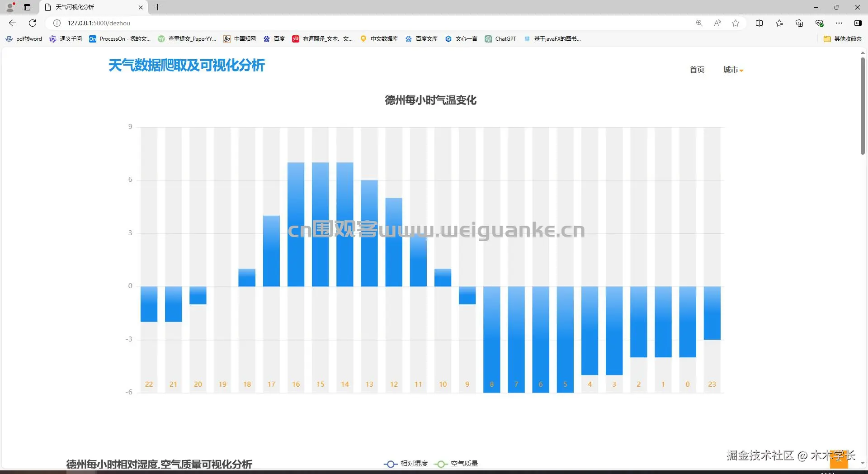Open the 基于javaFX的图书 bookmark
Screen dimensions: 868x474
click(x=552, y=39)
